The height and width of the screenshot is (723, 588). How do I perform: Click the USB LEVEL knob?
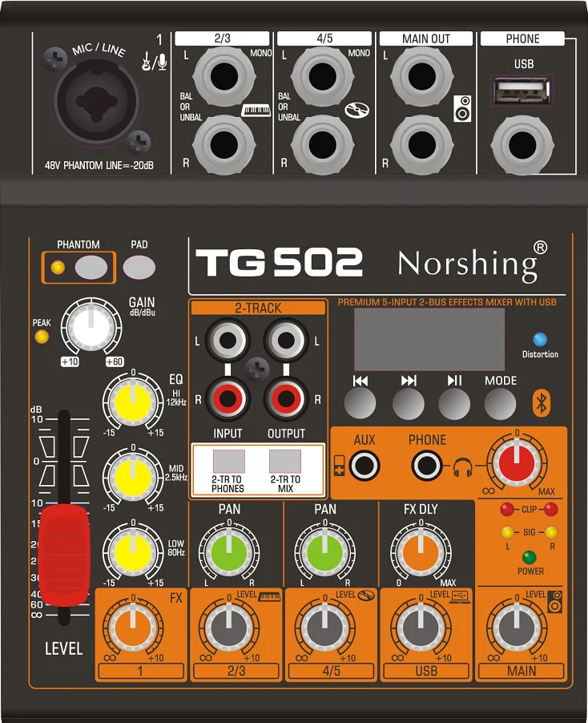pyautogui.click(x=421, y=627)
